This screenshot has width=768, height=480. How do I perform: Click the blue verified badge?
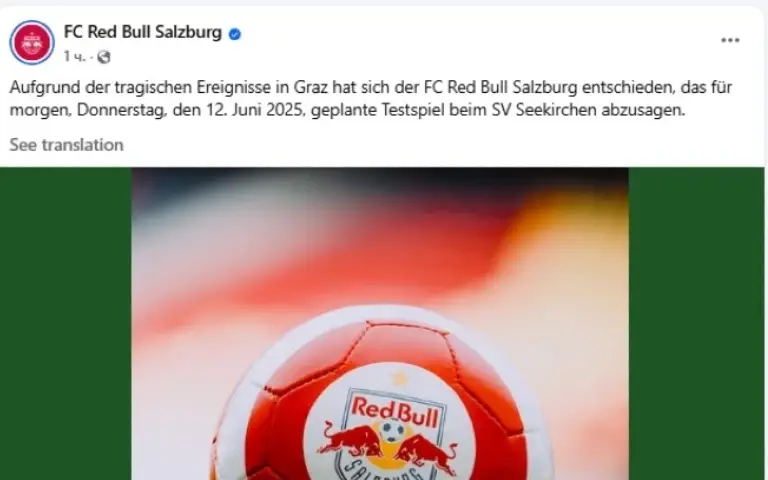pyautogui.click(x=235, y=34)
